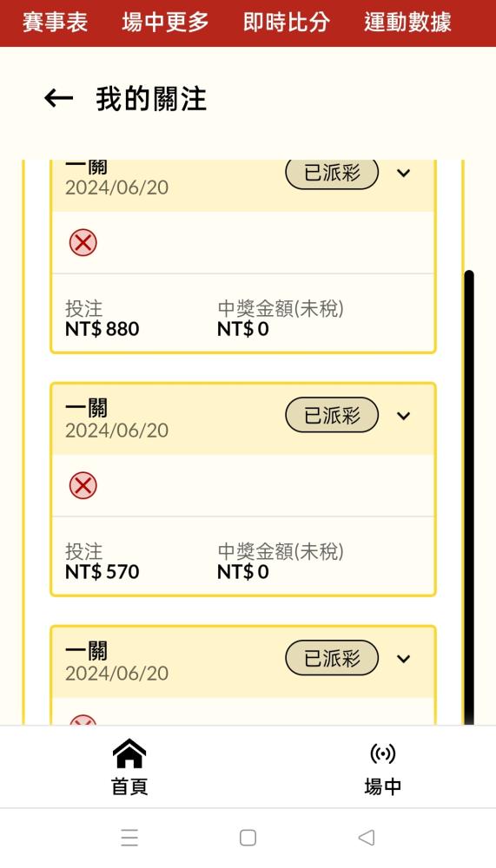Image resolution: width=496 pixels, height=868 pixels.
Task: Tap the back arrow beside 我的關注
Action: [x=59, y=99]
